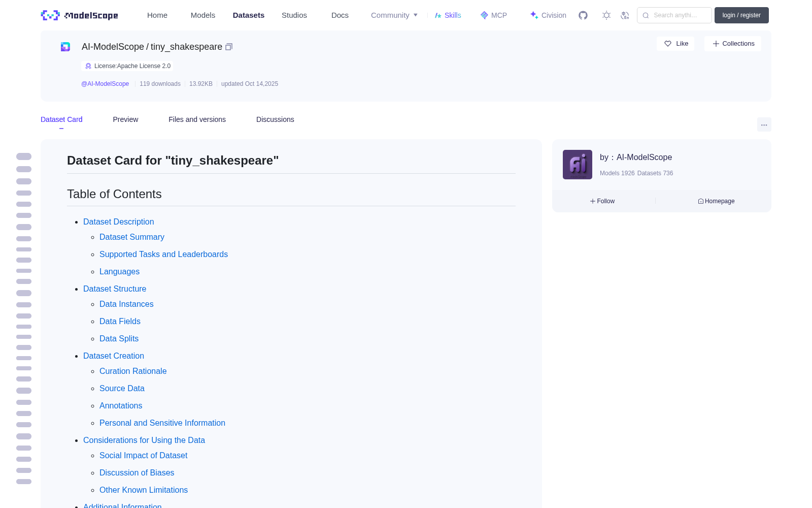812x508 pixels.
Task: Go to the Models nav item
Action: [x=203, y=15]
